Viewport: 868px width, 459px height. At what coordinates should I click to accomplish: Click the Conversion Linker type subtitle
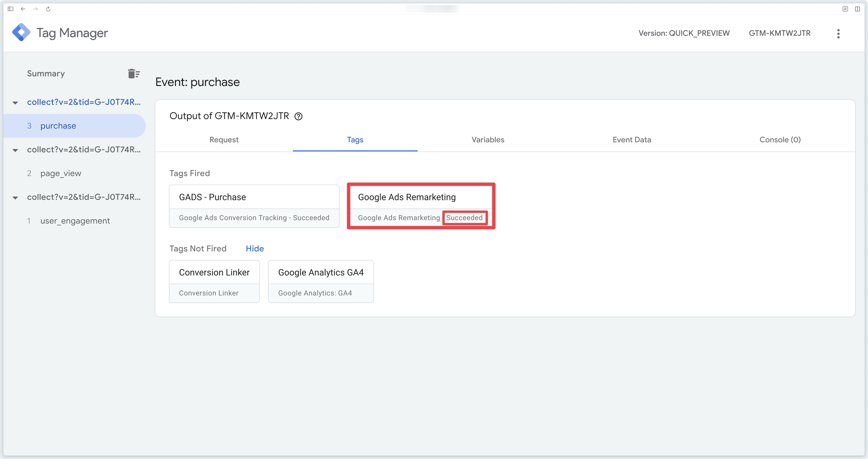click(209, 293)
